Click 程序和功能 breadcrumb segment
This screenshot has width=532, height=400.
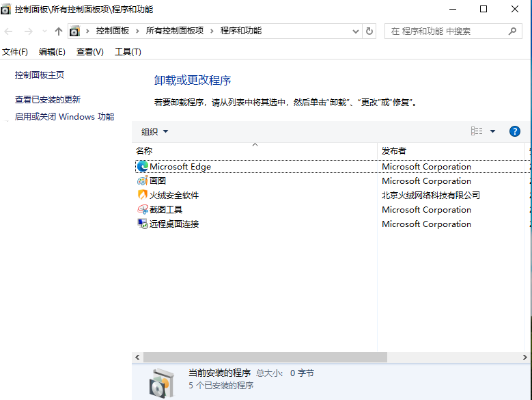241,31
